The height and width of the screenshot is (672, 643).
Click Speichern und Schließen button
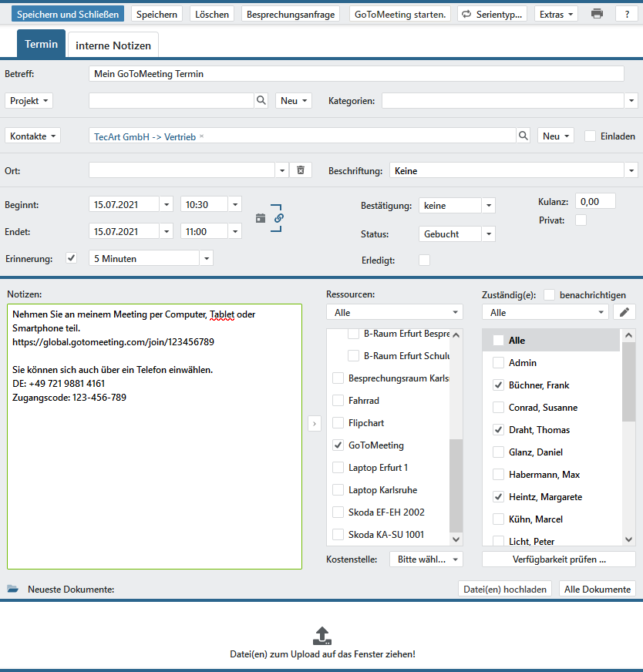pyautogui.click(x=68, y=14)
